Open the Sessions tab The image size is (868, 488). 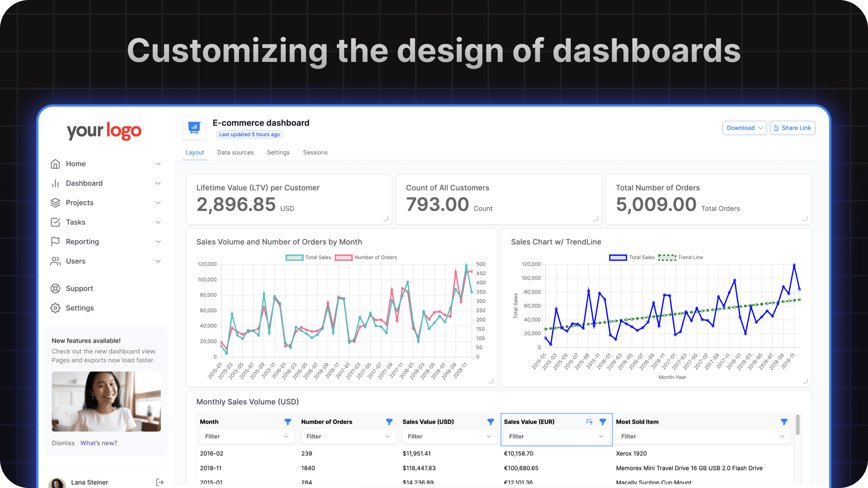point(315,152)
